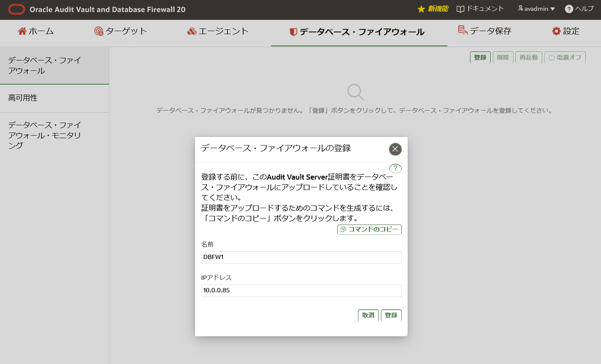Screen dimensions: 601x364
Task: Open the ドキュメント book icon
Action: click(x=460, y=9)
